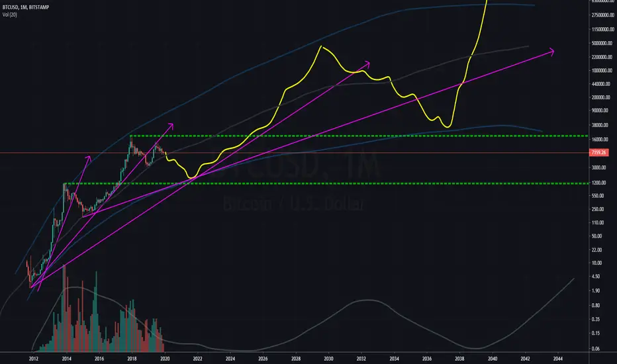This screenshot has height=364, width=617.
Task: Click the 2012 year on time axis
Action: [x=34, y=359]
